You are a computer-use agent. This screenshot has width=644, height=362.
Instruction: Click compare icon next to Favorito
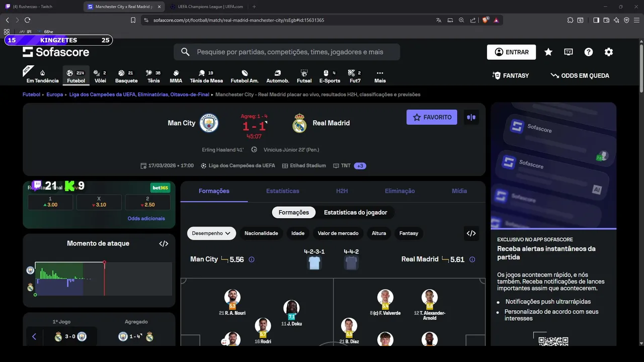point(471,117)
